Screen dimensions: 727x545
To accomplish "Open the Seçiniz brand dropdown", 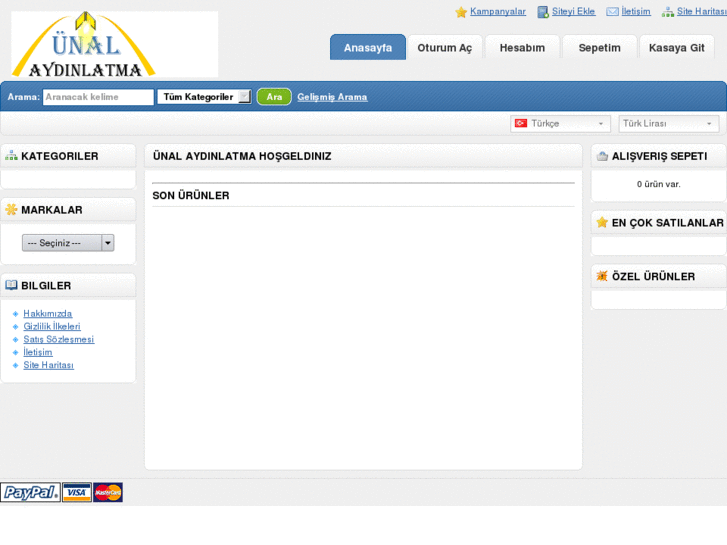I will point(68,243).
